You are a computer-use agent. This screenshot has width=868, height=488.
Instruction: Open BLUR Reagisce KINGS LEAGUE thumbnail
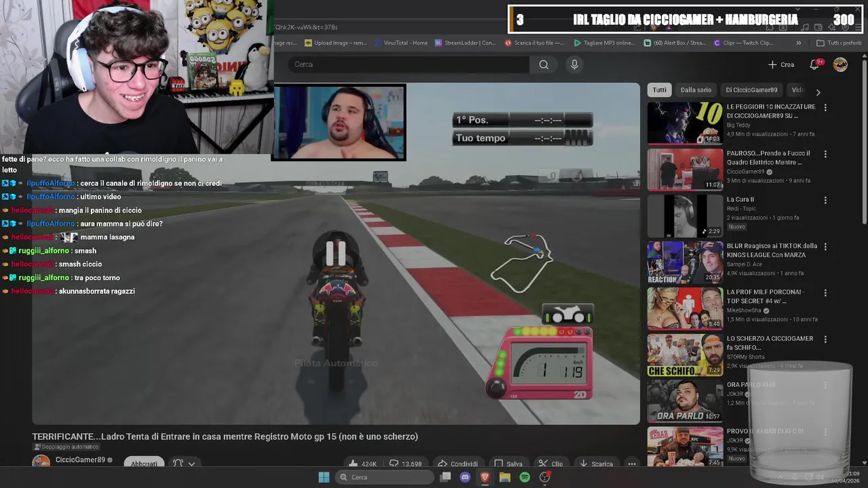[685, 262]
